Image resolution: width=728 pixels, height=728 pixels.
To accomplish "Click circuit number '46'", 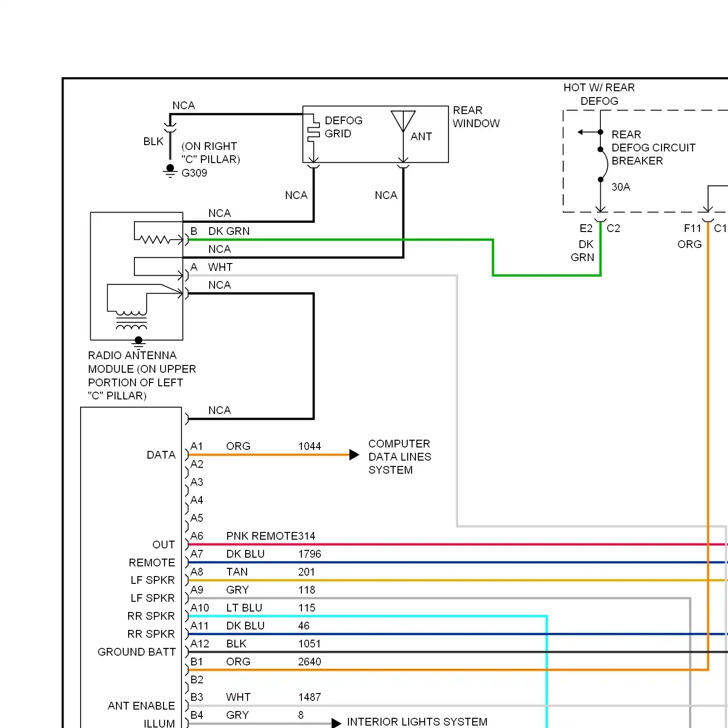I will point(304,626).
